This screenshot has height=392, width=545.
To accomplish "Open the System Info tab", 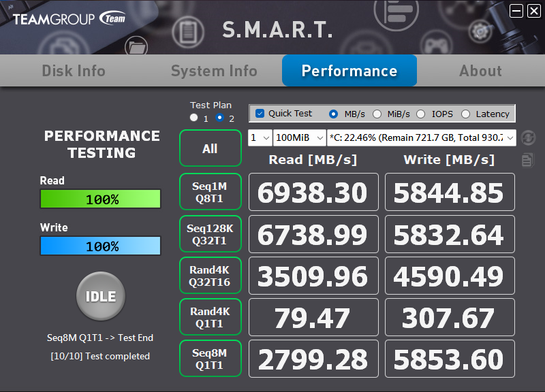I will tap(214, 71).
